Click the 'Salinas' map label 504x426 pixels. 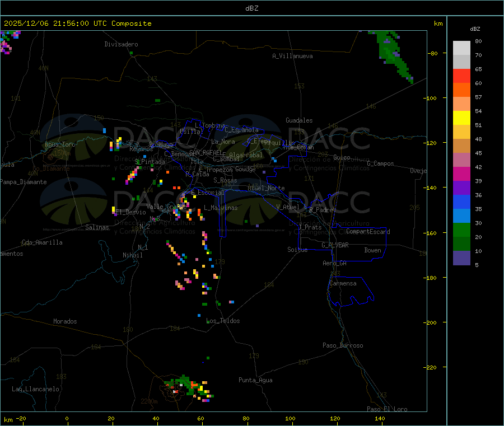(97, 227)
